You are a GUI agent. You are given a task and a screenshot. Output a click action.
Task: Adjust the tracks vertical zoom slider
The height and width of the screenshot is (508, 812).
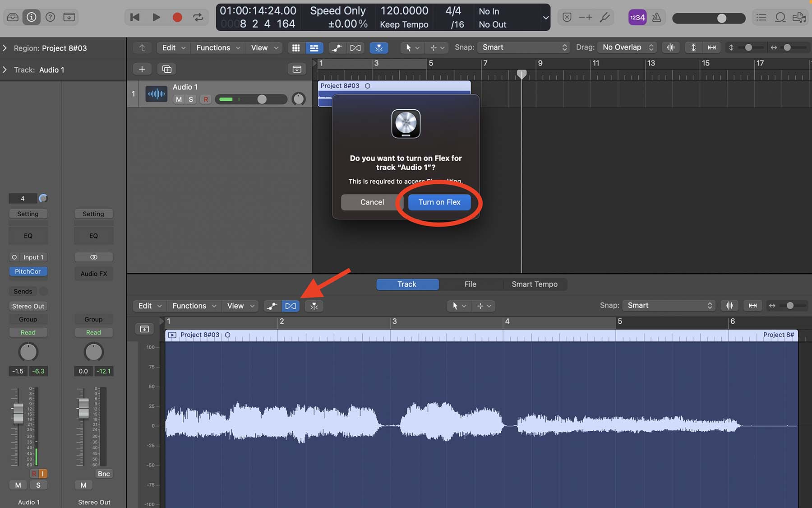(x=748, y=47)
